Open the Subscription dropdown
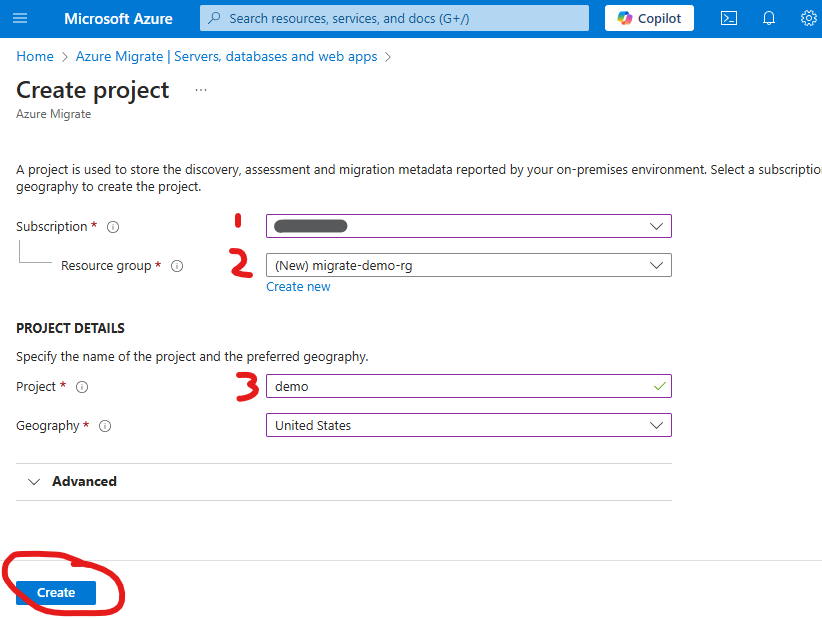Screen dimensions: 822x618 coord(468,226)
